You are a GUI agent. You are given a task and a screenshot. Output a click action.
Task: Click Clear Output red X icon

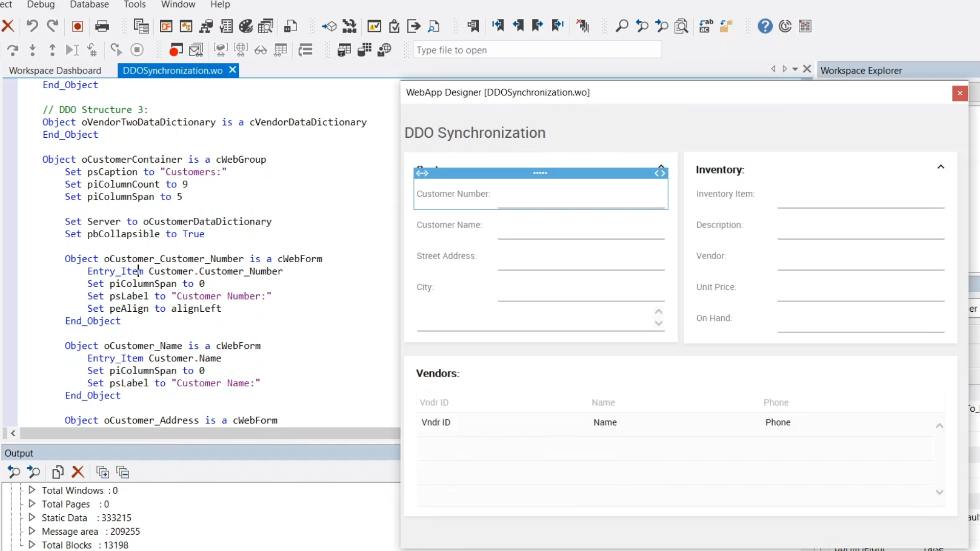[x=78, y=472]
